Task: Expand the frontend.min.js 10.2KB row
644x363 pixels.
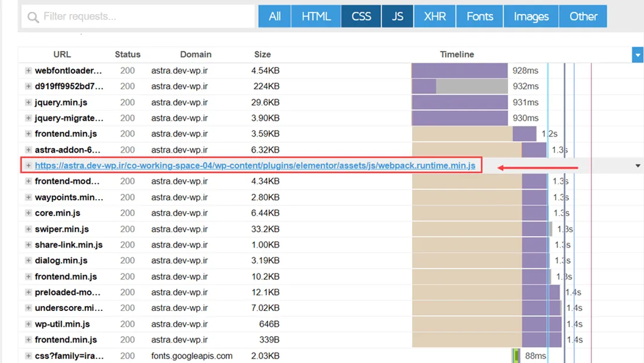Action: (x=28, y=276)
